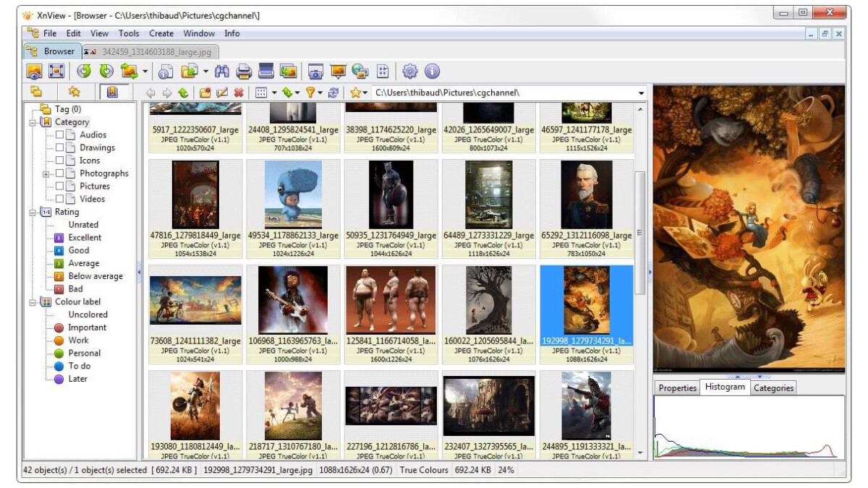Open the Tools menu

(x=129, y=33)
